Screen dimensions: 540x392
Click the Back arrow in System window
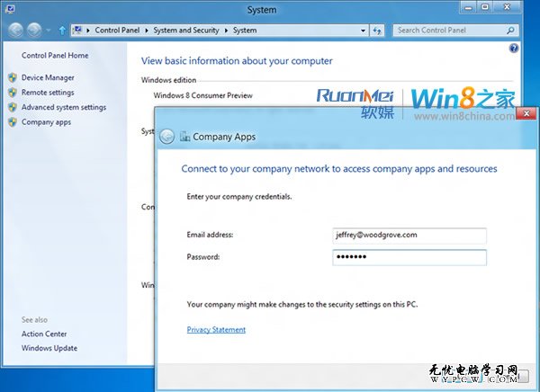coord(15,31)
